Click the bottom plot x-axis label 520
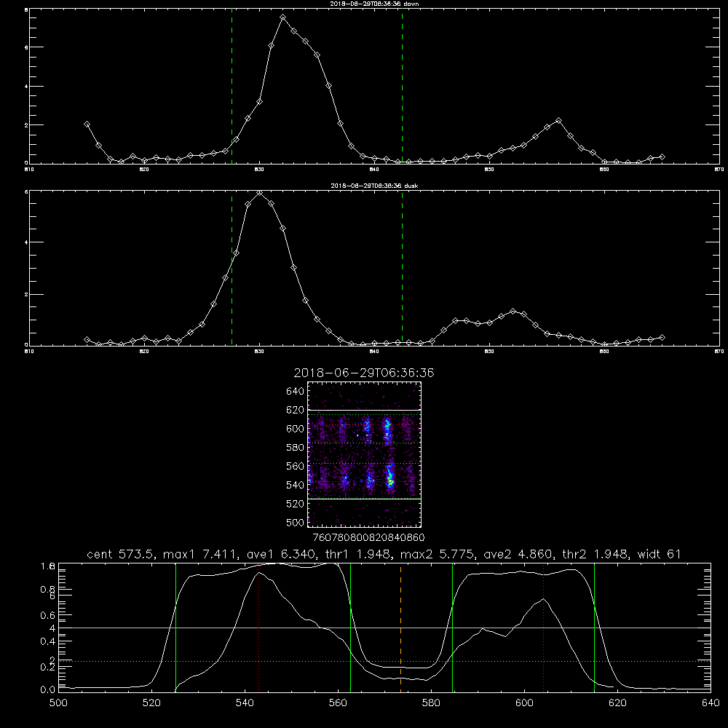This screenshot has height=728, width=728. pos(151,703)
